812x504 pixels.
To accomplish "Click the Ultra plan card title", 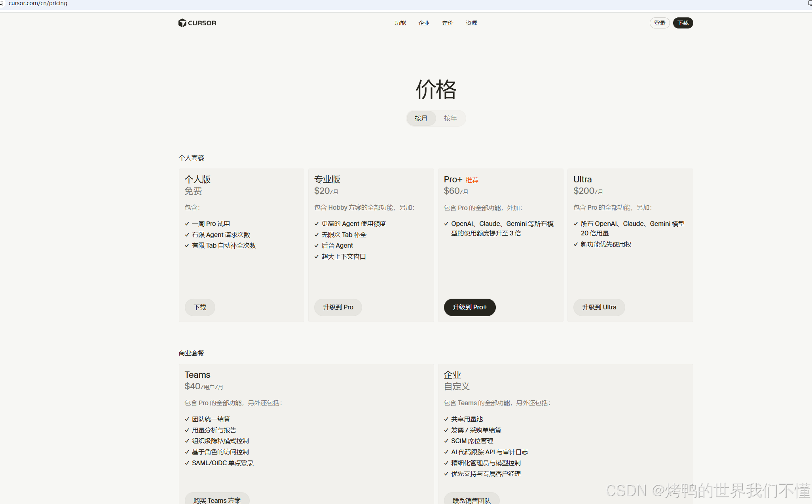I will point(582,179).
